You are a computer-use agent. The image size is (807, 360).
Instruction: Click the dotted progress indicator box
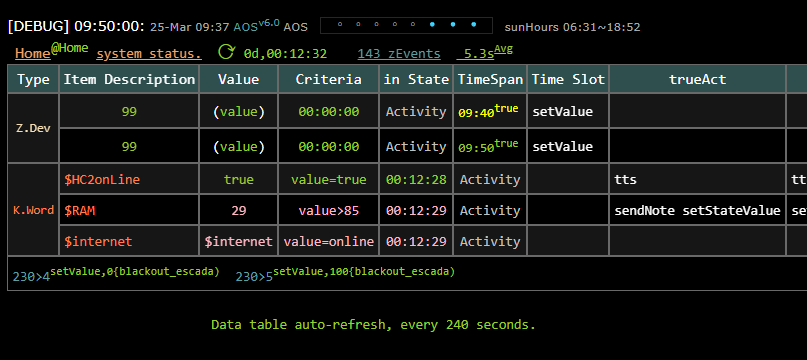tap(406, 25)
